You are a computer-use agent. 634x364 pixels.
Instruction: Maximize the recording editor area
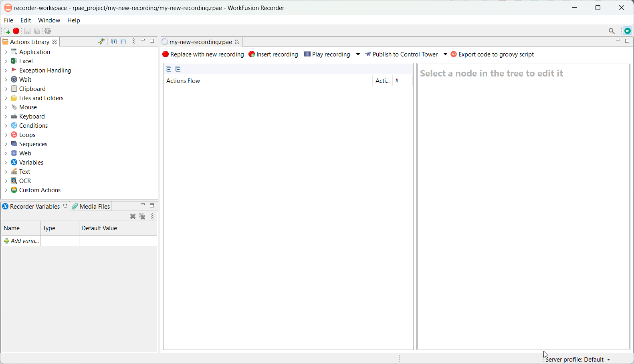tap(627, 41)
